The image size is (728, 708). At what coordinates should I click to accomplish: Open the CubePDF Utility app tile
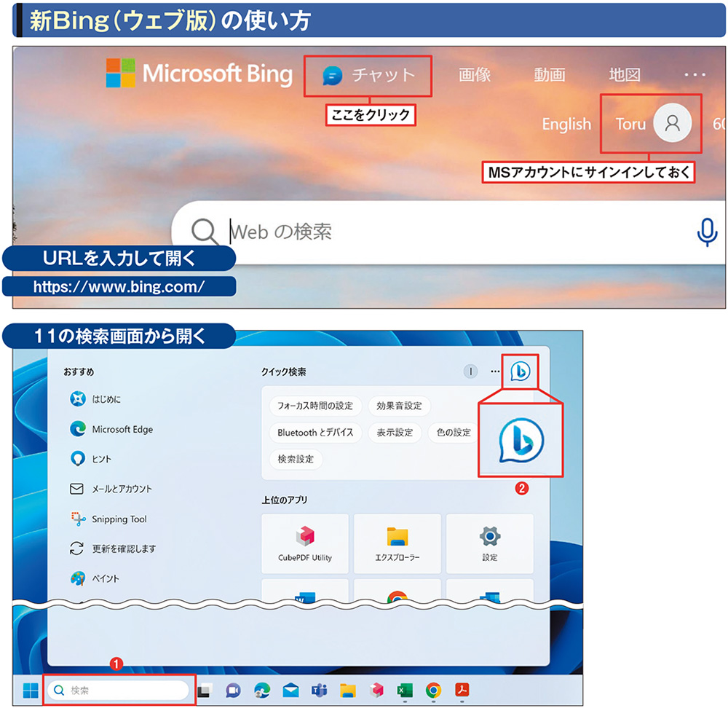(304, 545)
